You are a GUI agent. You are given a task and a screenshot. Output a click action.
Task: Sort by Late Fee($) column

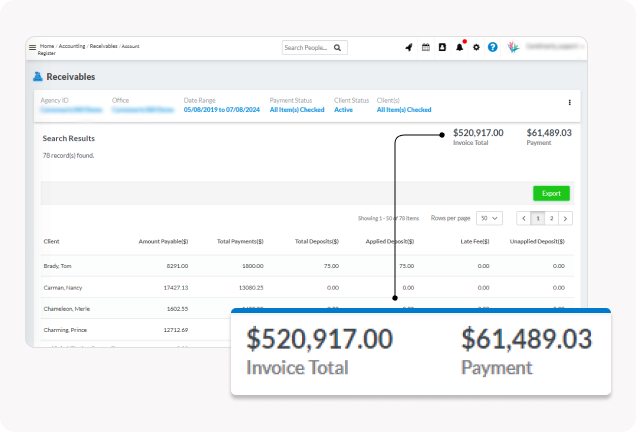(475, 241)
